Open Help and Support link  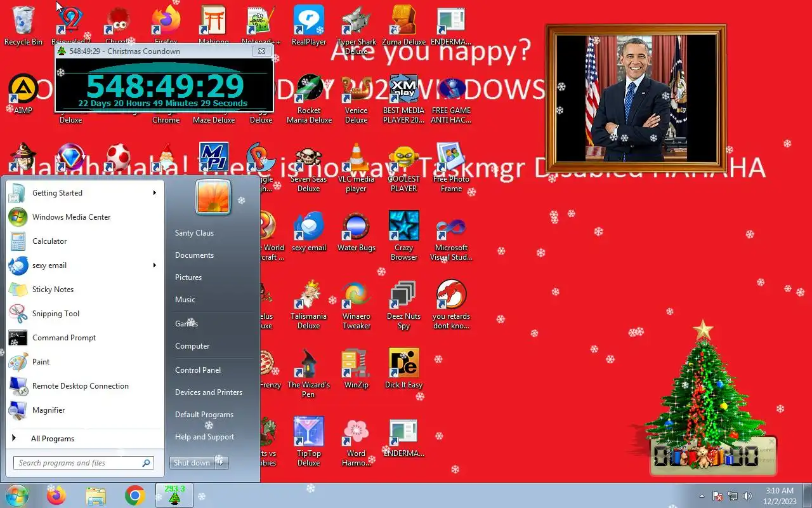pyautogui.click(x=204, y=437)
